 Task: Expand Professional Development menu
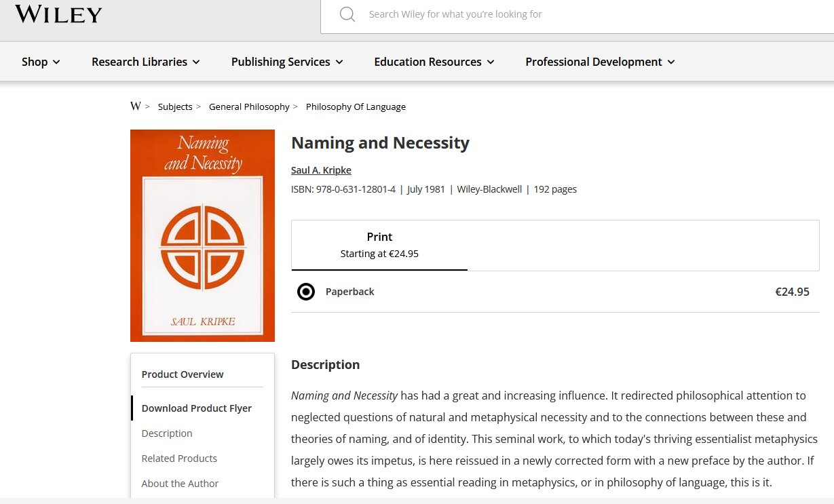pos(601,62)
